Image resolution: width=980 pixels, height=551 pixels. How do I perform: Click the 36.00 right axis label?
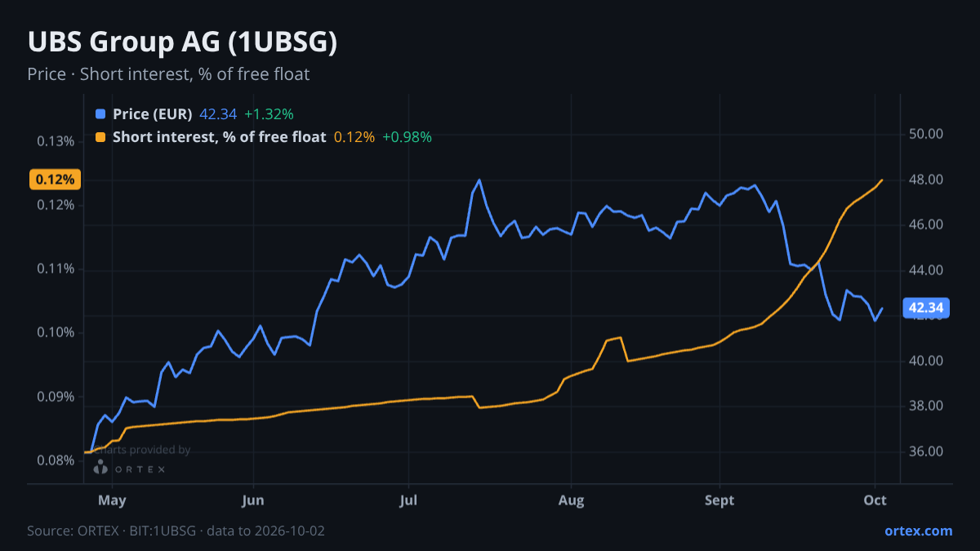(926, 451)
